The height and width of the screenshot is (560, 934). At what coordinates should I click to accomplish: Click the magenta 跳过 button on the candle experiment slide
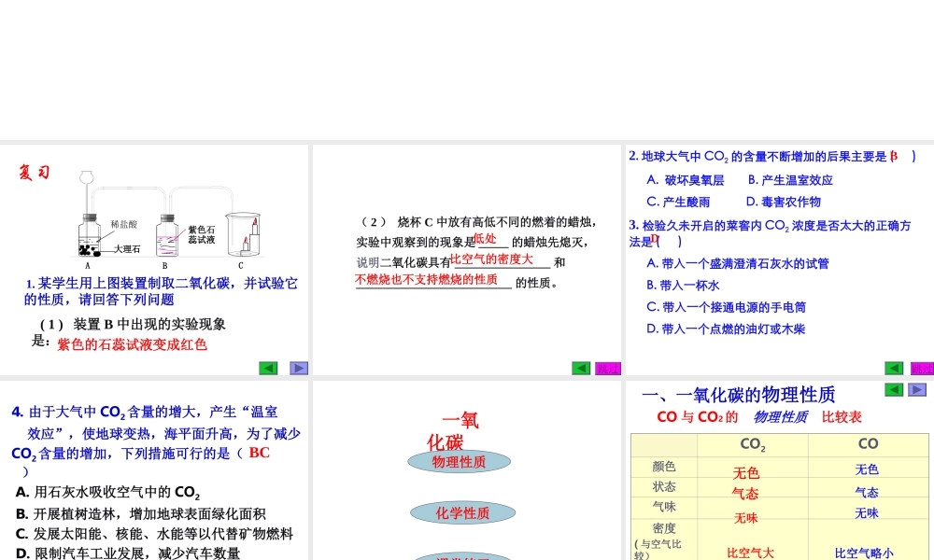(608, 369)
